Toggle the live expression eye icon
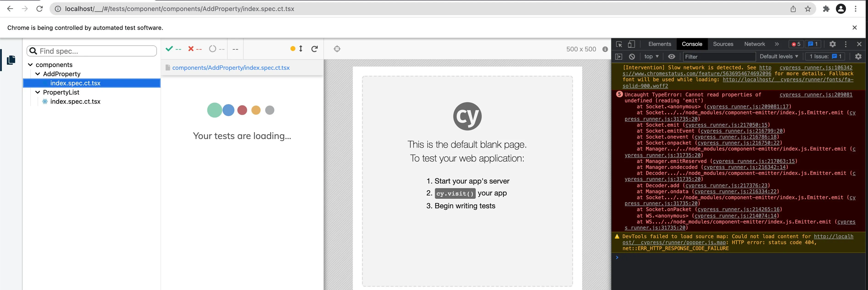Screen dimensions: 868x290 (x=672, y=57)
